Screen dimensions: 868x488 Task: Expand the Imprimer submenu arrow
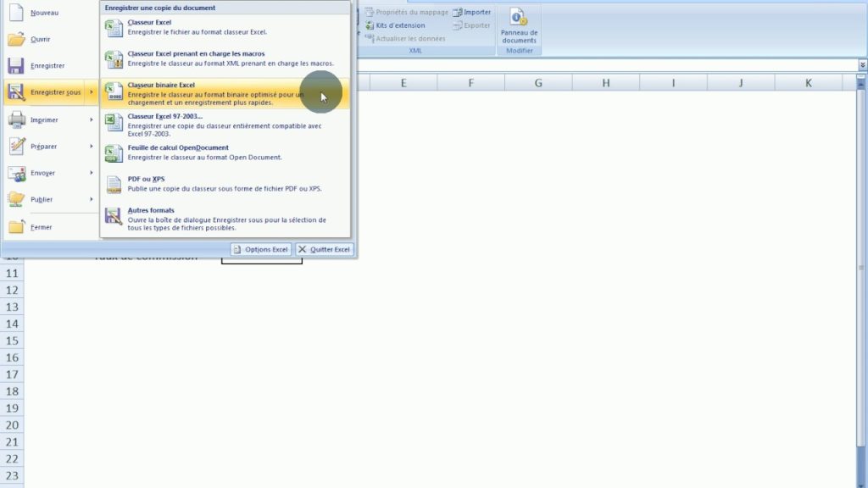pyautogui.click(x=92, y=119)
